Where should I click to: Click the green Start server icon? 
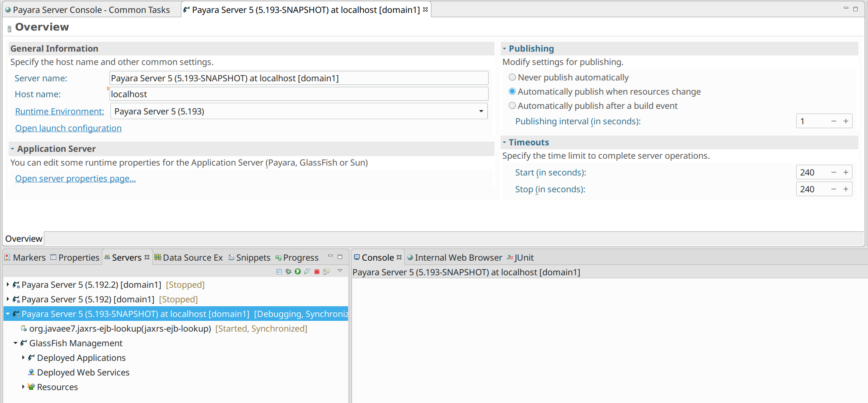[298, 271]
